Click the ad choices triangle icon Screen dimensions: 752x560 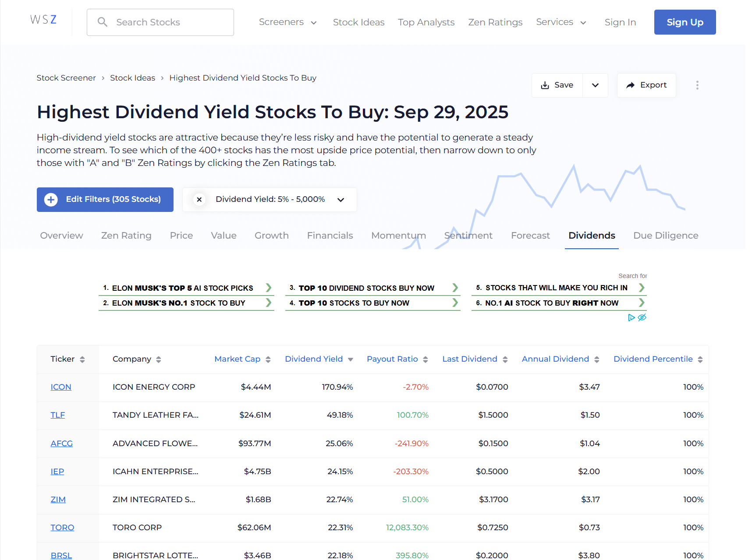(x=631, y=317)
